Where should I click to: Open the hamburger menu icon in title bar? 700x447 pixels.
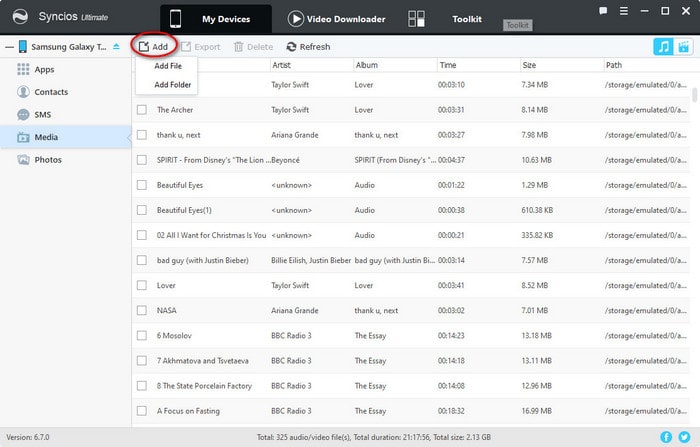tap(624, 11)
